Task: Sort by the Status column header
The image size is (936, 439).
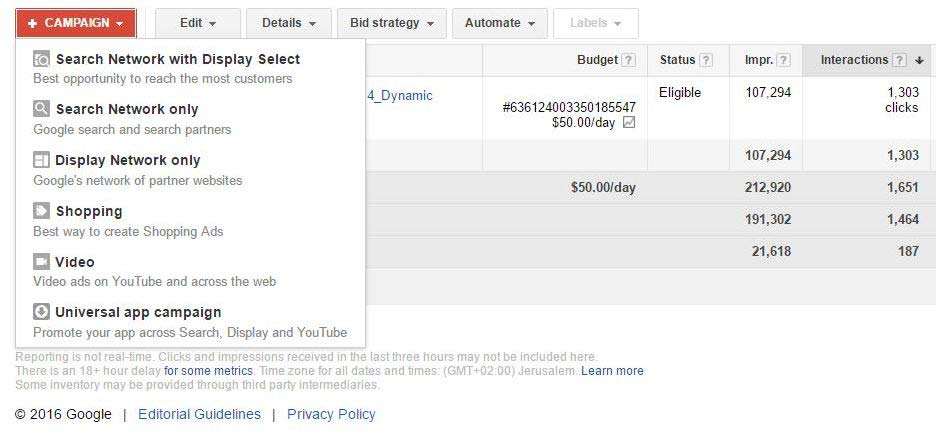Action: click(678, 60)
